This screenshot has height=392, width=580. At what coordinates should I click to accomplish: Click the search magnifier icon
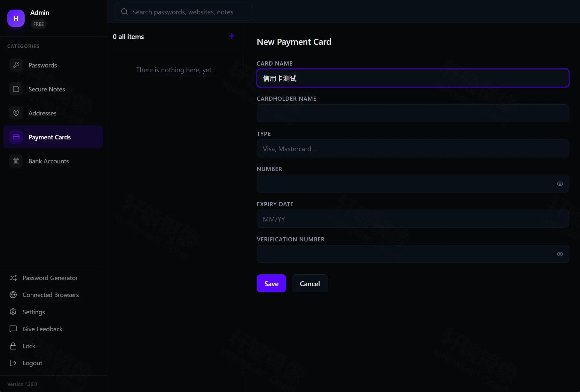[124, 12]
